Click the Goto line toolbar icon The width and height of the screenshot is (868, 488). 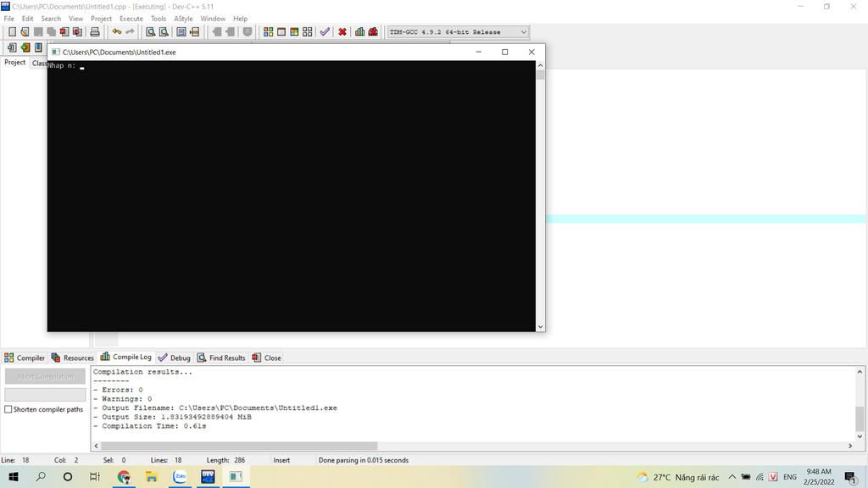(194, 32)
